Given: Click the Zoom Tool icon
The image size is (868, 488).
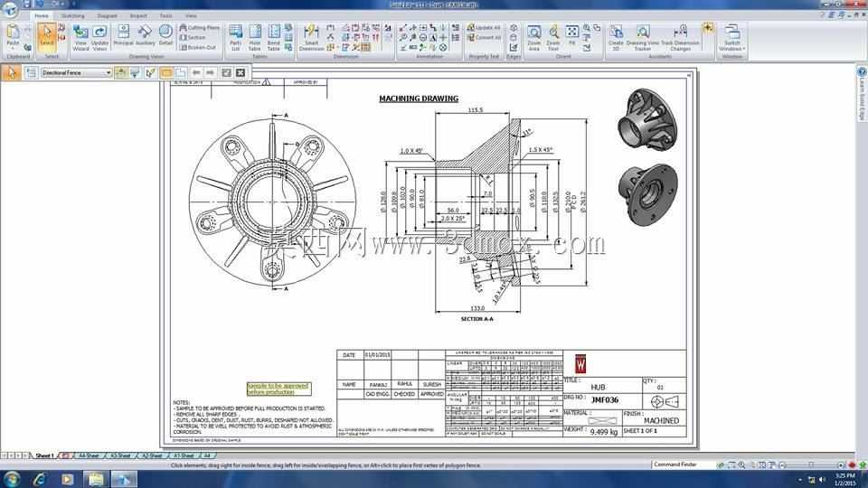Looking at the screenshot, I should coord(553,38).
